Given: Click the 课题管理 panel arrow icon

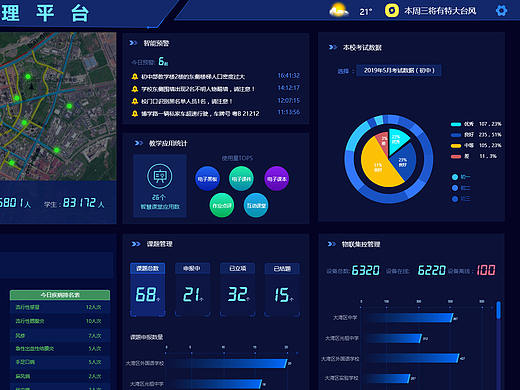Looking at the screenshot, I should click(136, 244).
